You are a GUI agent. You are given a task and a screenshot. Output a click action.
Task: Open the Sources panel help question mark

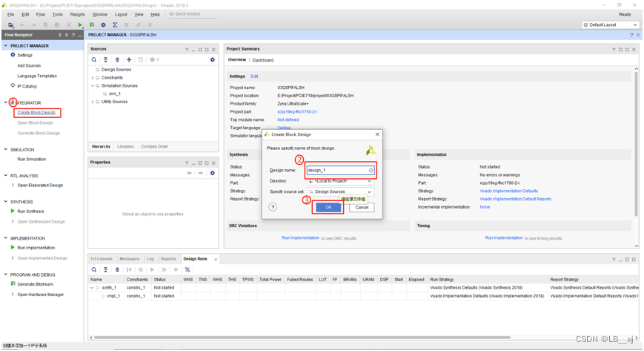(187, 50)
